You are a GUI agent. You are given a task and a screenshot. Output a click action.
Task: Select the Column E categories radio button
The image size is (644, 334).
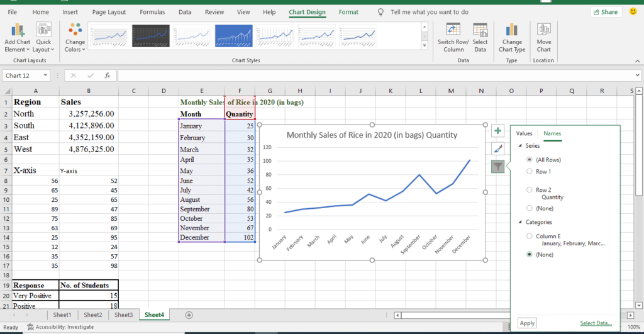click(x=529, y=236)
